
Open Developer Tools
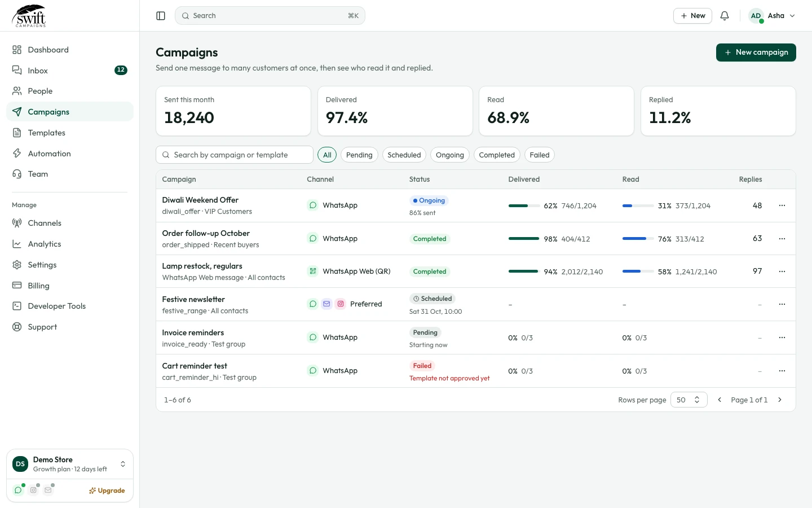pyautogui.click(x=70, y=306)
